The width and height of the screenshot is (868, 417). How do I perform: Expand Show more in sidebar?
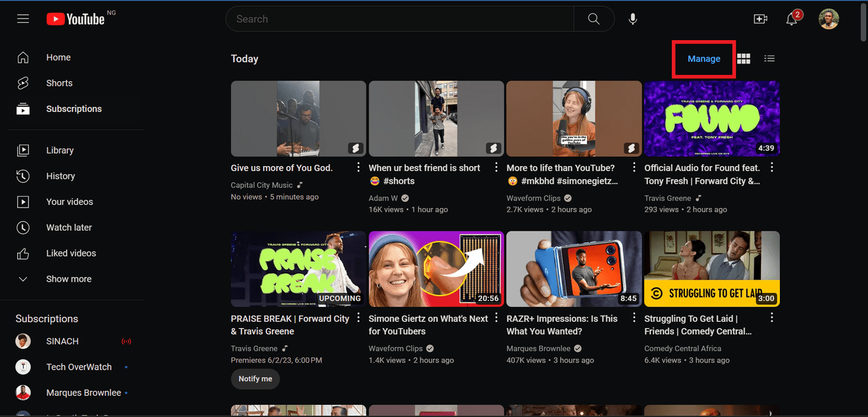pos(68,279)
